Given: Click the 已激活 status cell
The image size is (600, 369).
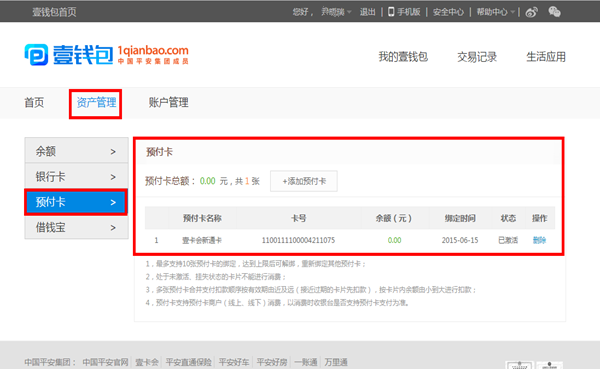Looking at the screenshot, I should [x=508, y=240].
